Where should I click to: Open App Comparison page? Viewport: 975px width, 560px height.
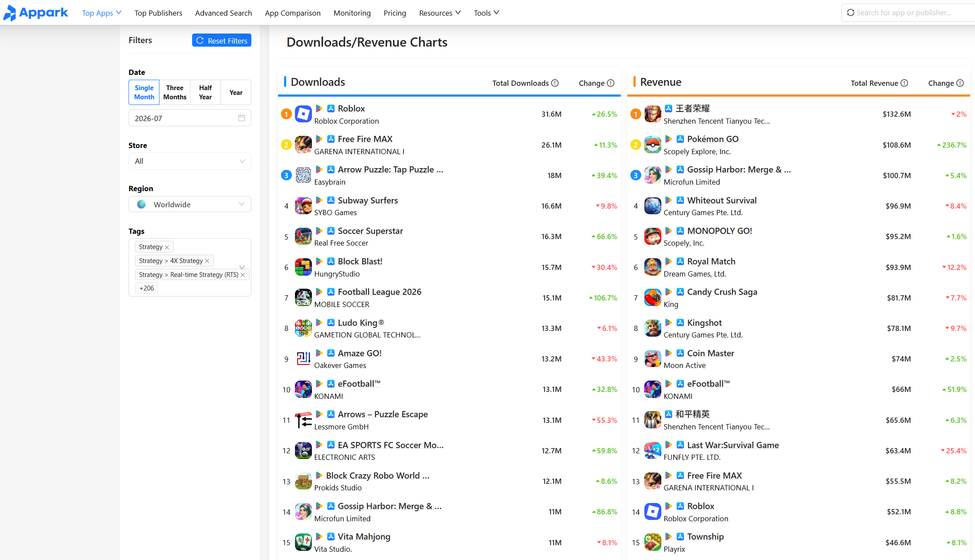point(293,13)
